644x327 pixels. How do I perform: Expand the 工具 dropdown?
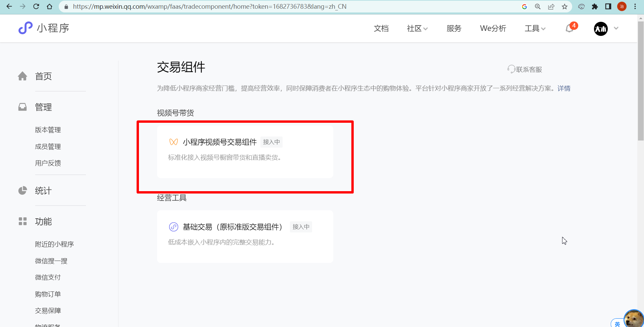coord(535,29)
